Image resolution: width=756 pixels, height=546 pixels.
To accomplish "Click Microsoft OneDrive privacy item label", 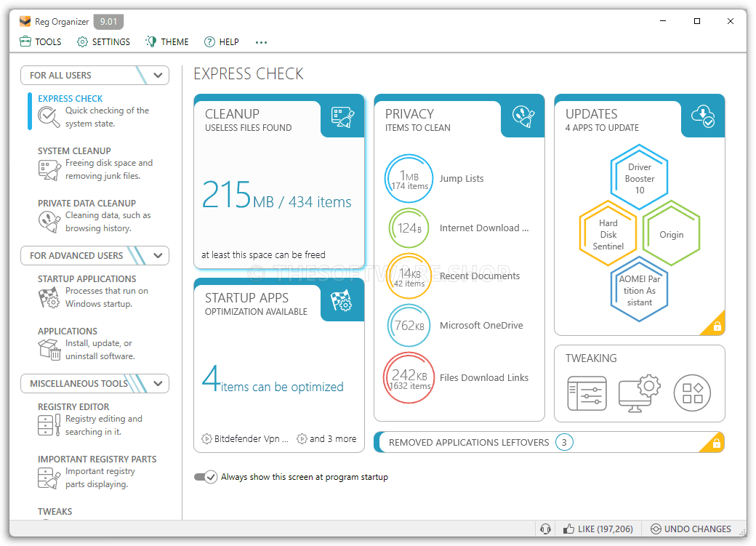I will click(481, 326).
